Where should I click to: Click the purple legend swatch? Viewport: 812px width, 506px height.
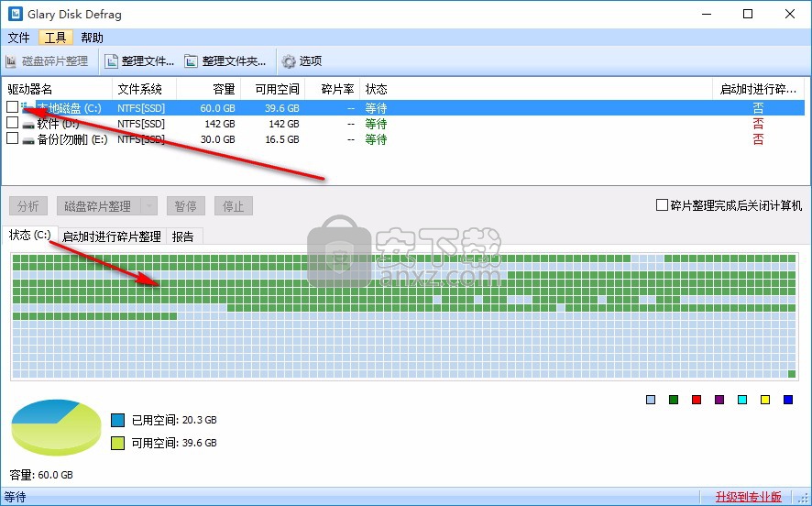coord(719,400)
